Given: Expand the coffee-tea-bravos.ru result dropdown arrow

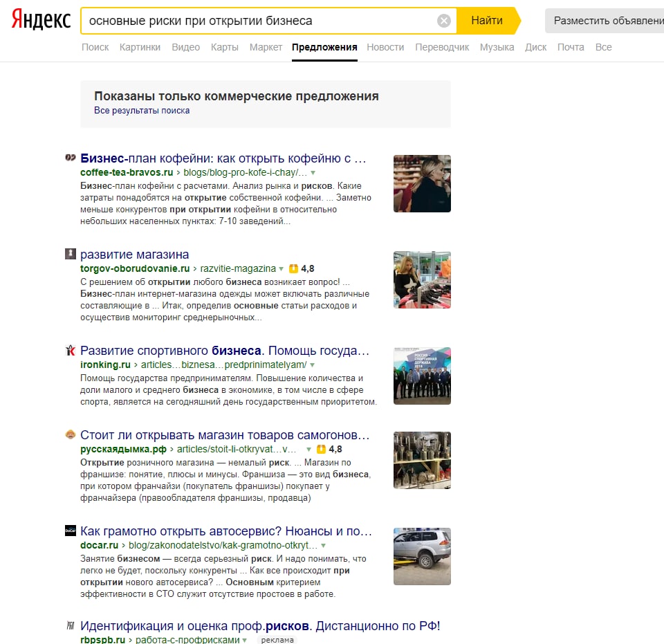Looking at the screenshot, I should (x=313, y=173).
